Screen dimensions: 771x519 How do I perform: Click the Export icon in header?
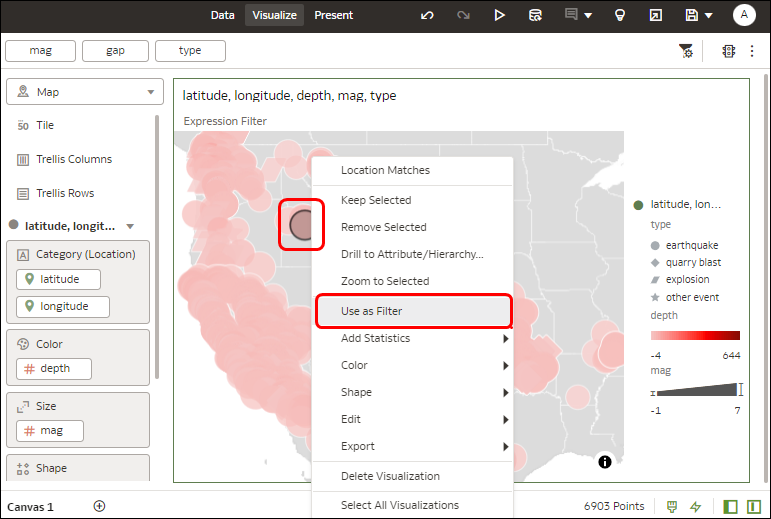click(x=655, y=15)
